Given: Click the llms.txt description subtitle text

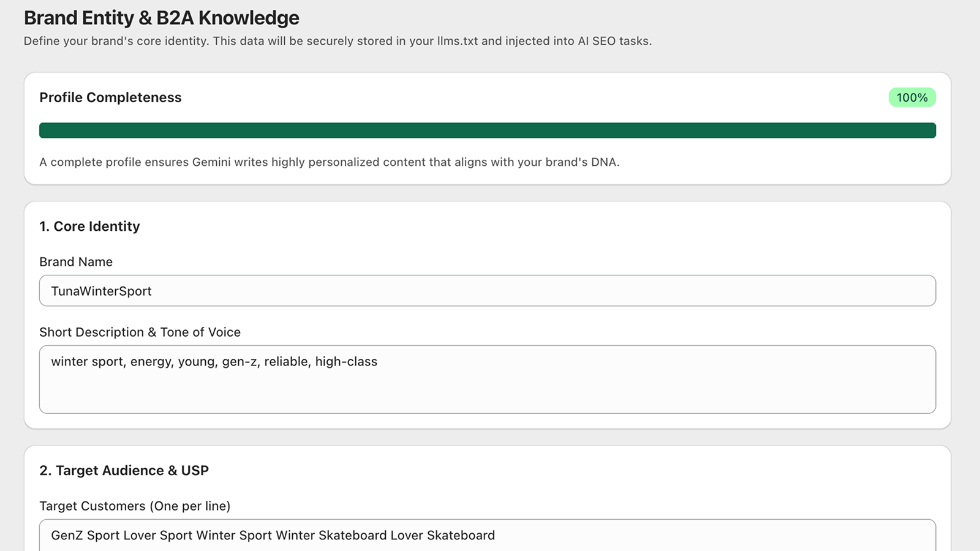Looking at the screenshot, I should pyautogui.click(x=337, y=41).
